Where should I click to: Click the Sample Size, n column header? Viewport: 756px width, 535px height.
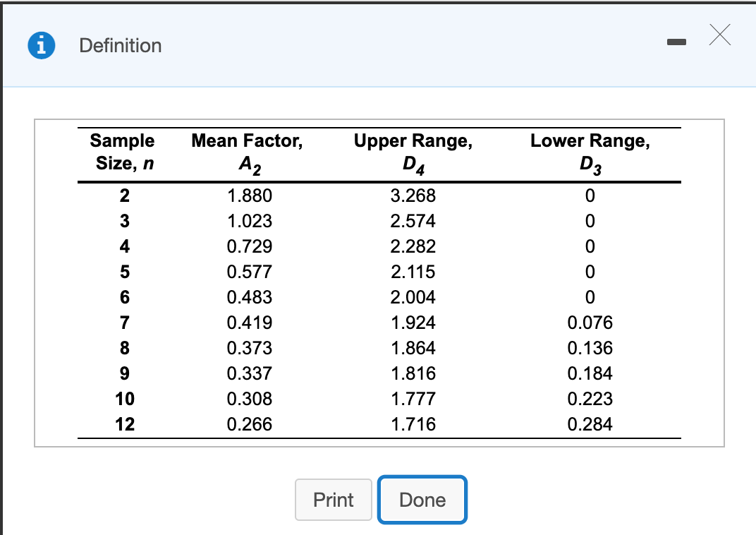[124, 152]
